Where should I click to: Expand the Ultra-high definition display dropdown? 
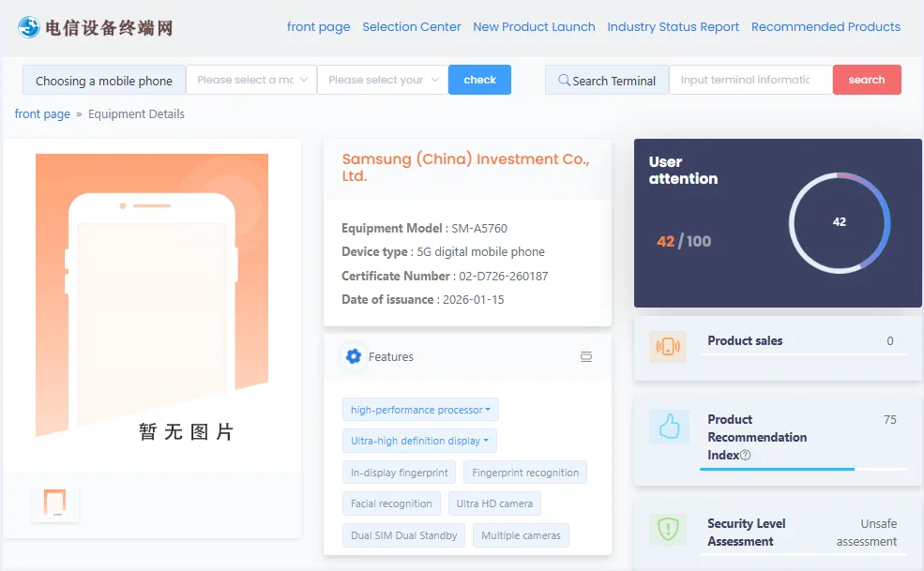click(418, 441)
